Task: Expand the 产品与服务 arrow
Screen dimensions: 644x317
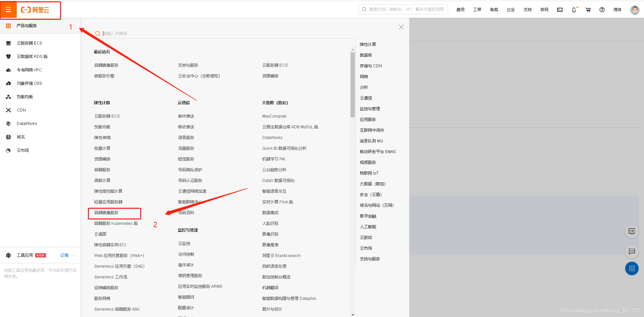Action: click(x=73, y=26)
